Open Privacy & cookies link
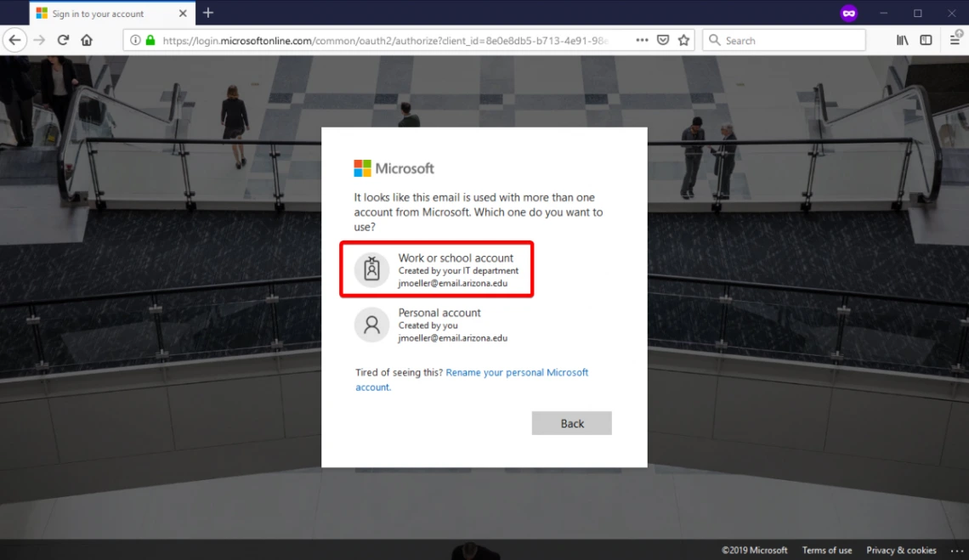This screenshot has height=560, width=969. pyautogui.click(x=901, y=550)
